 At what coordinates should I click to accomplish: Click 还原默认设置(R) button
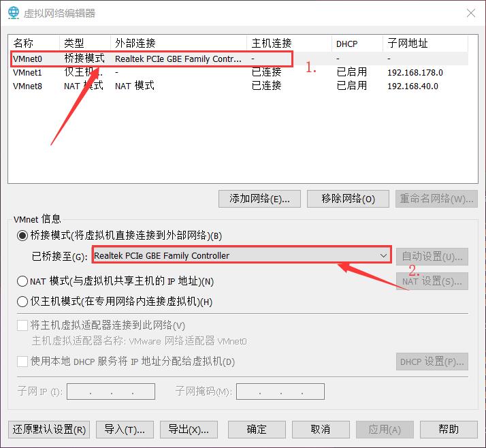[49, 430]
